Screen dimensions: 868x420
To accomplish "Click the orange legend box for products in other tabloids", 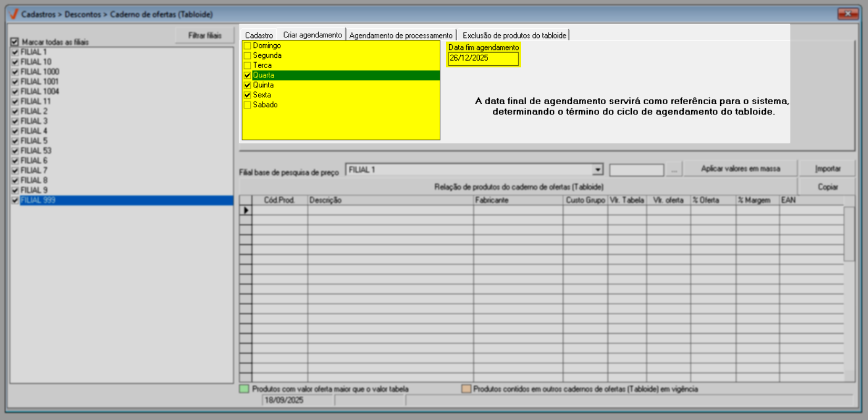I will [x=466, y=389].
